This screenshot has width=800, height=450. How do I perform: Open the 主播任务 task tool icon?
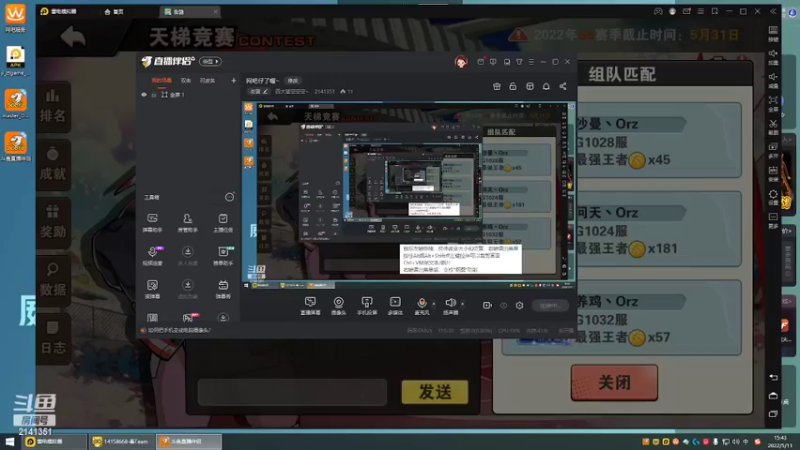point(223,222)
